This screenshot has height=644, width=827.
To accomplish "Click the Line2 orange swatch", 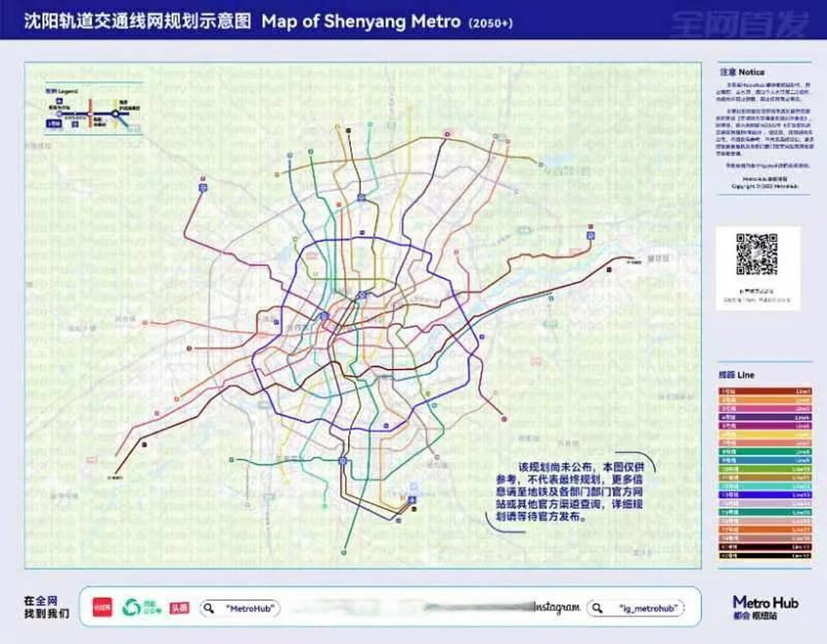I will point(765,400).
